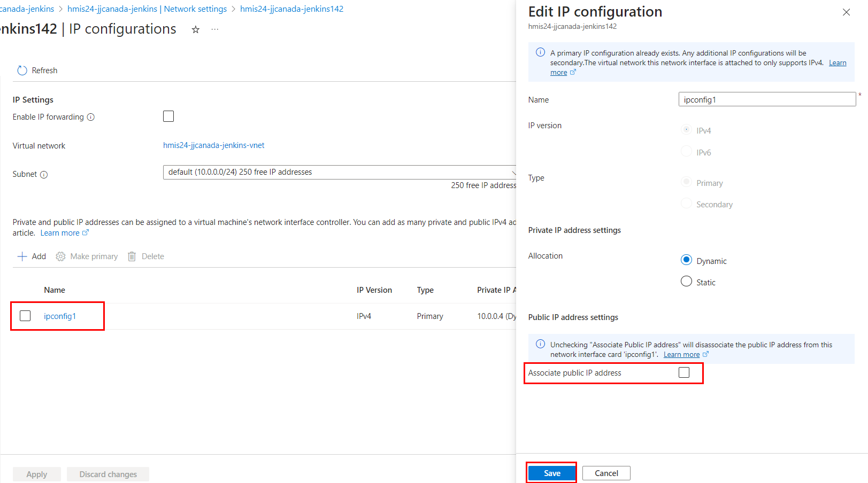Enable the IP forwarding checkbox
Image resolution: width=868 pixels, height=483 pixels.
tap(168, 116)
